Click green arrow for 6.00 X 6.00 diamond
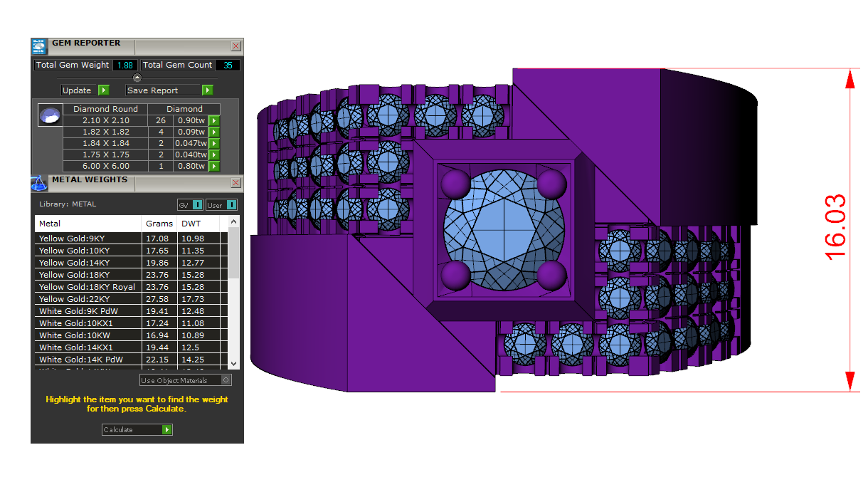This screenshot has width=868, height=492. 214,167
